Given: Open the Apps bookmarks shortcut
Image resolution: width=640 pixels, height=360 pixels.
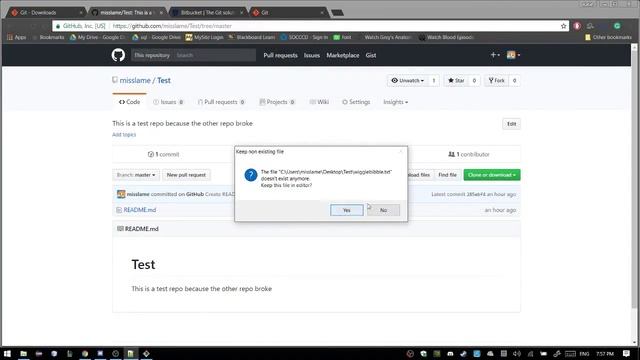Looking at the screenshot, I should 17,37.
